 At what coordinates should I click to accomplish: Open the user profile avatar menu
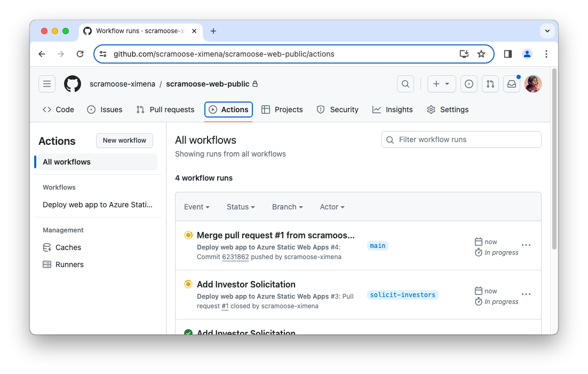click(x=533, y=84)
